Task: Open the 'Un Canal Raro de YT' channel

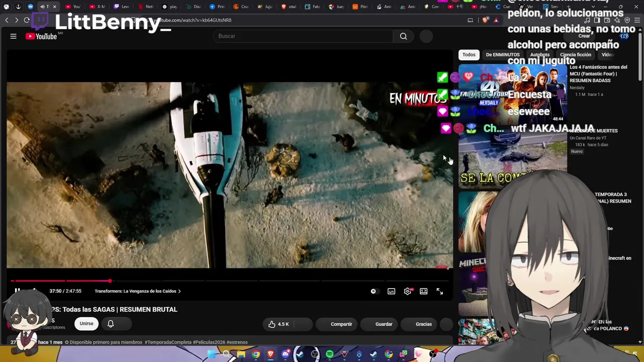Action: point(588,138)
